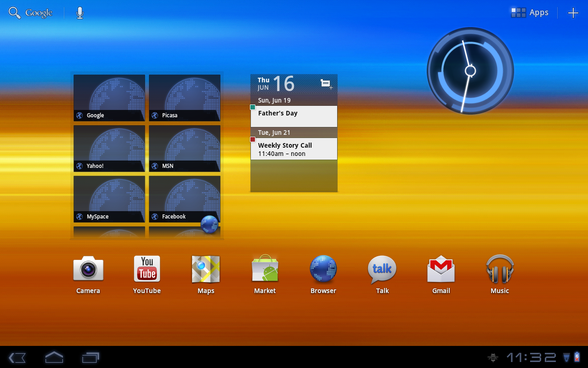Open the Facebook bookmark thumbnail
588x368 pixels.
pyautogui.click(x=185, y=199)
